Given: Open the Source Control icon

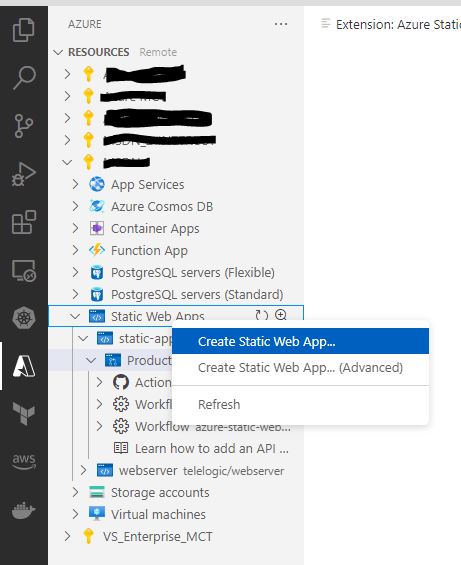Looking at the screenshot, I should [24, 126].
